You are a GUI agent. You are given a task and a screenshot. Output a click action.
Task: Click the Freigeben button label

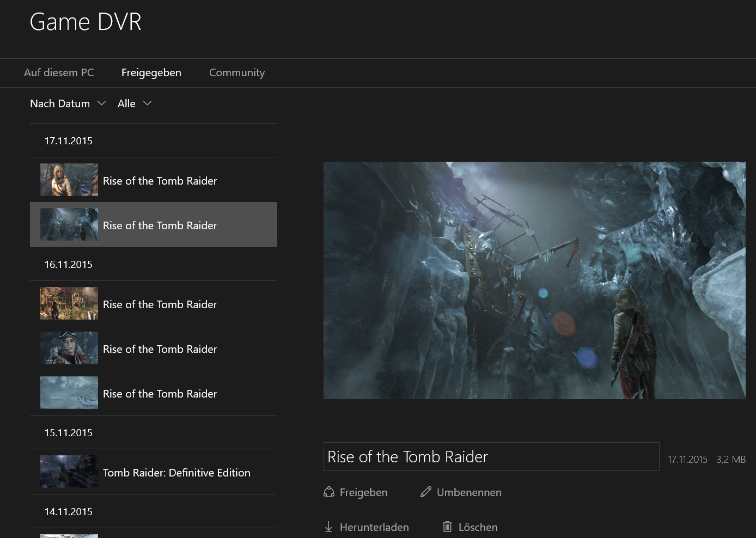click(x=364, y=492)
